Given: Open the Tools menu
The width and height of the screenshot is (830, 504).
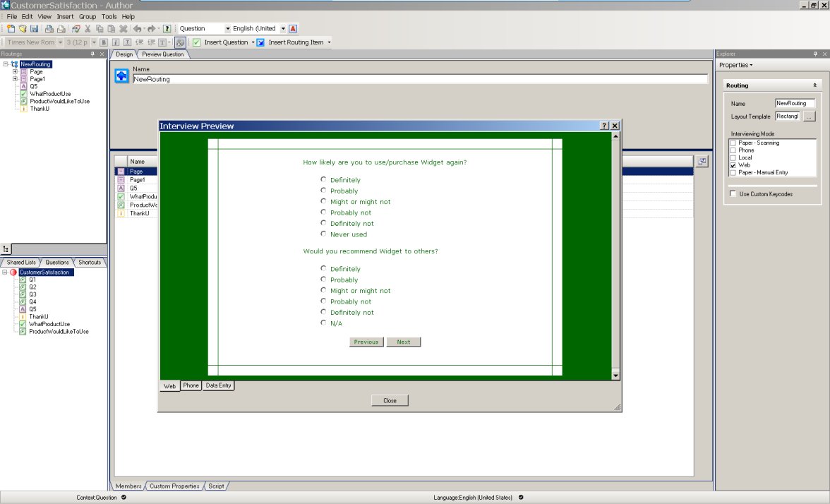Looking at the screenshot, I should (x=109, y=16).
